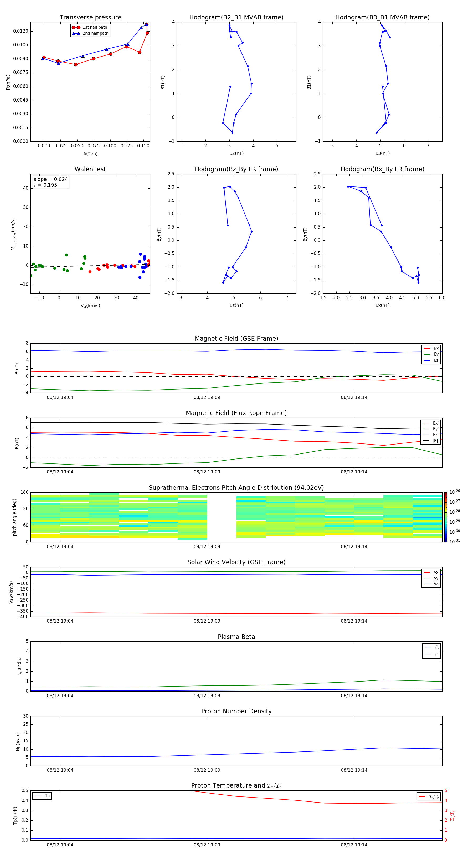
Task: Click 08/12 19:14 tick in Plasma Beta panel
Action: [x=354, y=696]
